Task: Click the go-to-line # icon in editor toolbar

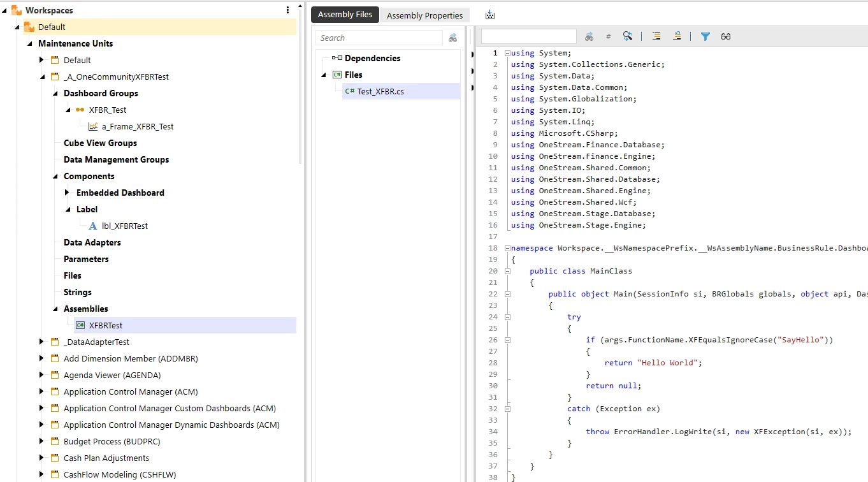Action: [x=608, y=36]
